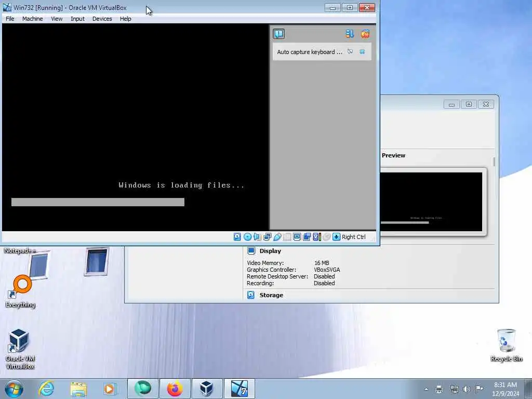Open the Input menu
Viewport: 532px width, 399px height.
[x=77, y=19]
